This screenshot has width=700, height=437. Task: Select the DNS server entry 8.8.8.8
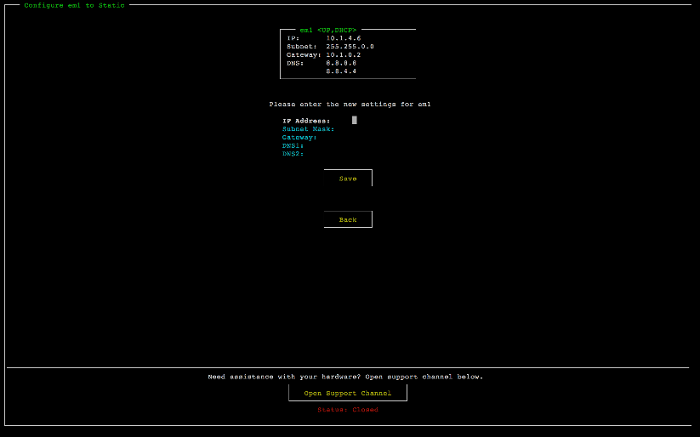point(341,63)
